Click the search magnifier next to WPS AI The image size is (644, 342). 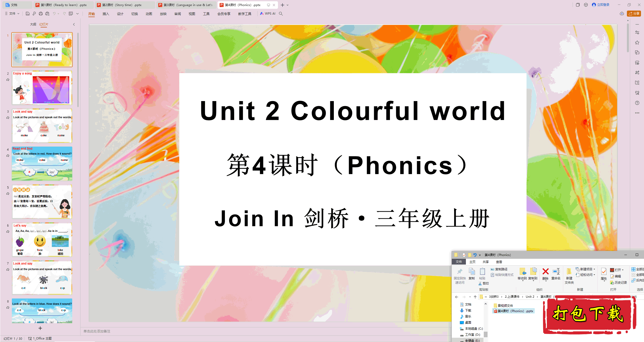281,14
